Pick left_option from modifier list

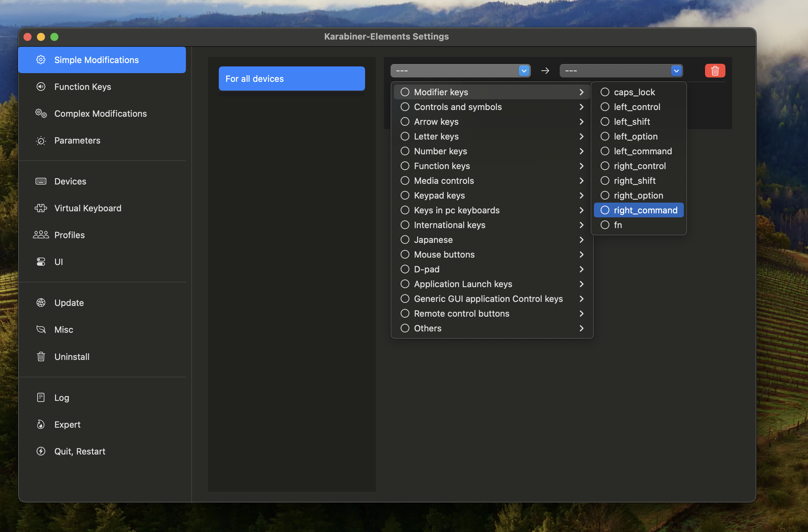pyautogui.click(x=635, y=137)
